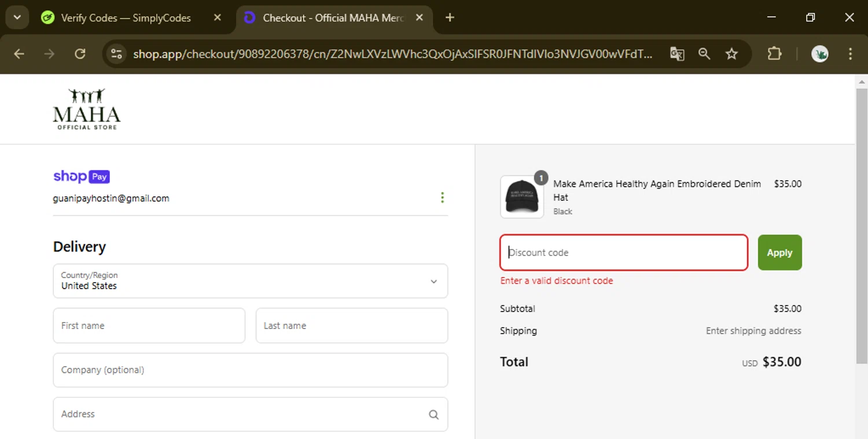Go forward to the next page
The height and width of the screenshot is (439, 868).
[x=50, y=54]
